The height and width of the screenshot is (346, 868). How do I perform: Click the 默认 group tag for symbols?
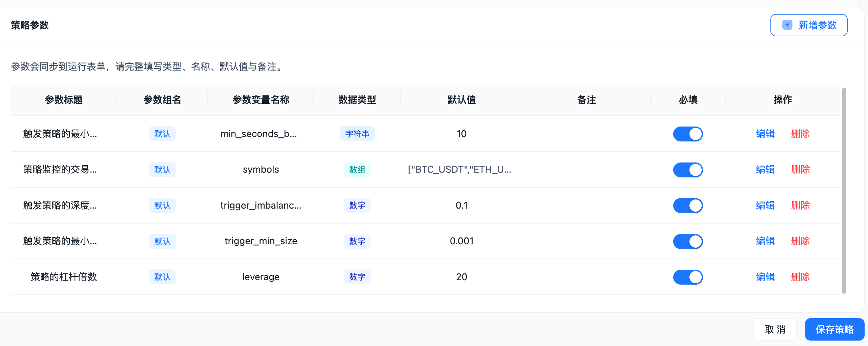162,170
